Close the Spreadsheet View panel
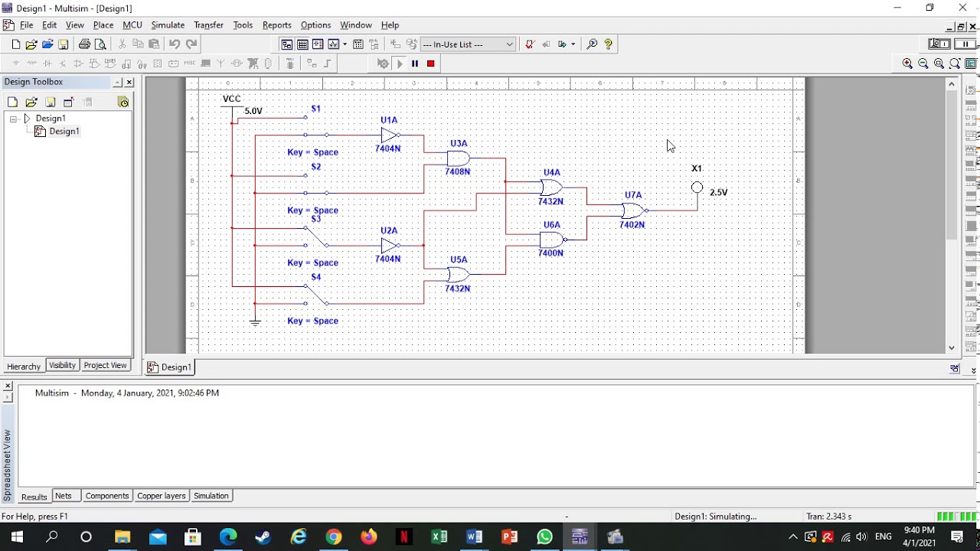Viewport: 980px width, 551px height. (x=8, y=386)
